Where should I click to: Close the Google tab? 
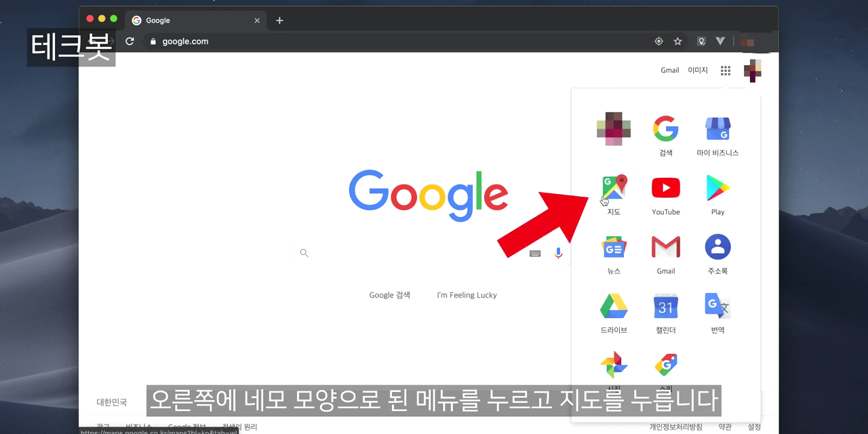[x=257, y=20]
